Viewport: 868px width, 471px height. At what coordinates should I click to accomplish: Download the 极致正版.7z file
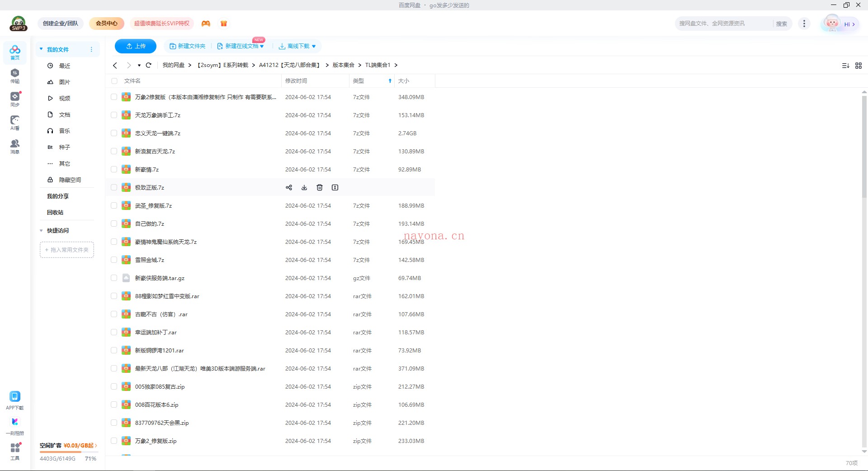coord(304,187)
